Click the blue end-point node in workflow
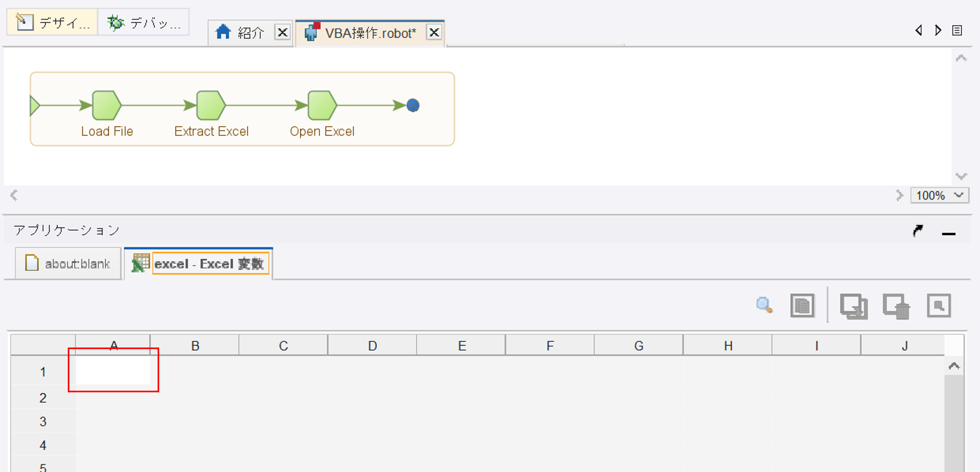This screenshot has height=472, width=980. [x=413, y=105]
